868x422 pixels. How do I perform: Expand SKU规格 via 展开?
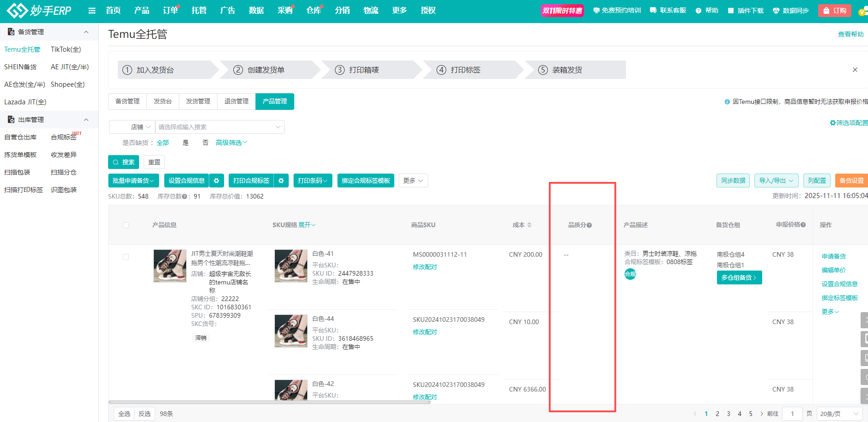tap(307, 225)
